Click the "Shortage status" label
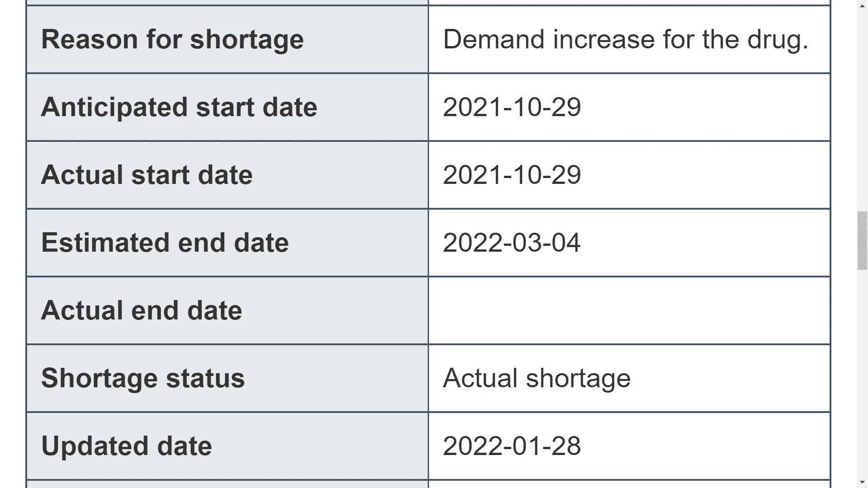The width and height of the screenshot is (868, 488). tap(143, 378)
